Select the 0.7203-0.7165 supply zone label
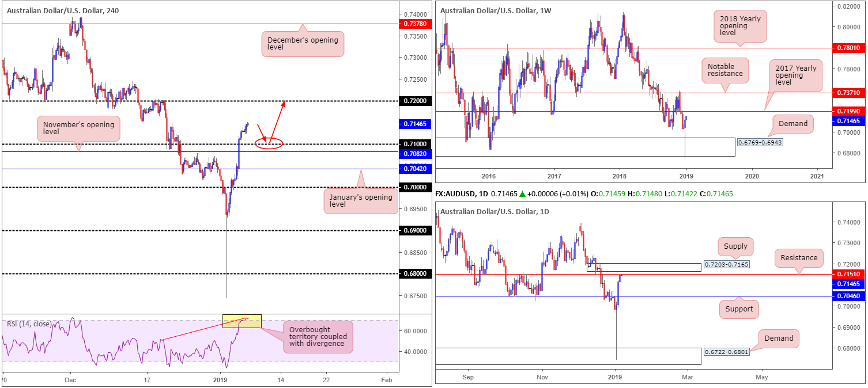 pyautogui.click(x=727, y=266)
